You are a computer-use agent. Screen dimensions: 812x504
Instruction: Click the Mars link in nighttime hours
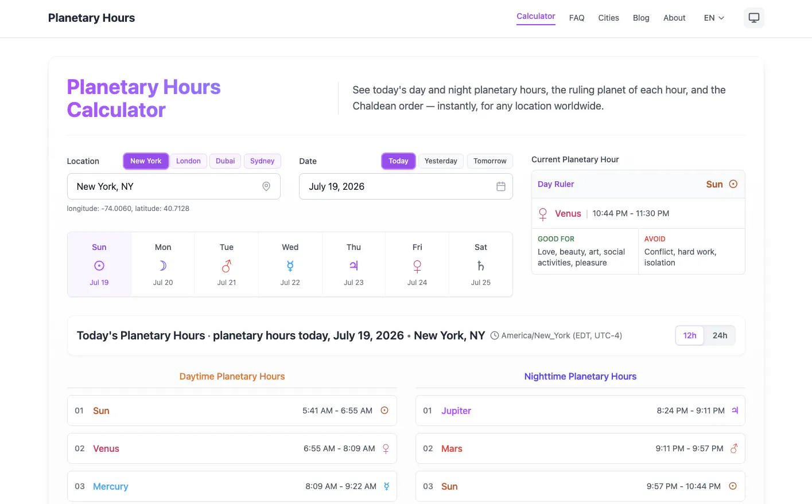tap(452, 448)
